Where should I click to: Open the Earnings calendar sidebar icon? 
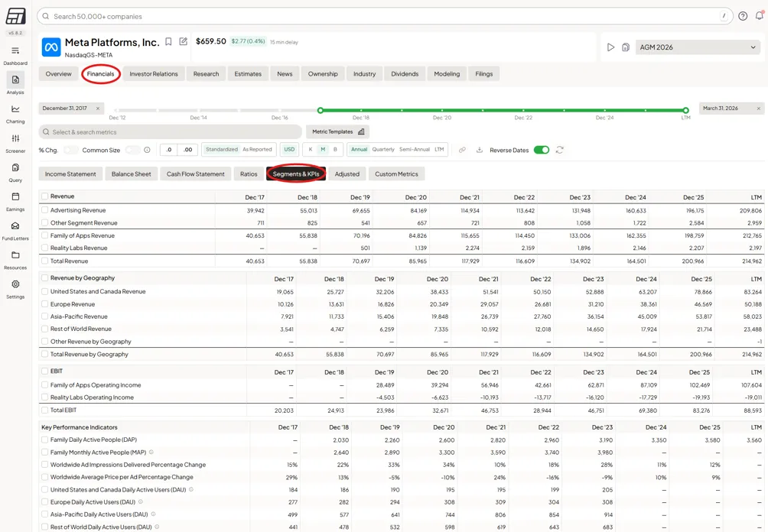tap(15, 196)
